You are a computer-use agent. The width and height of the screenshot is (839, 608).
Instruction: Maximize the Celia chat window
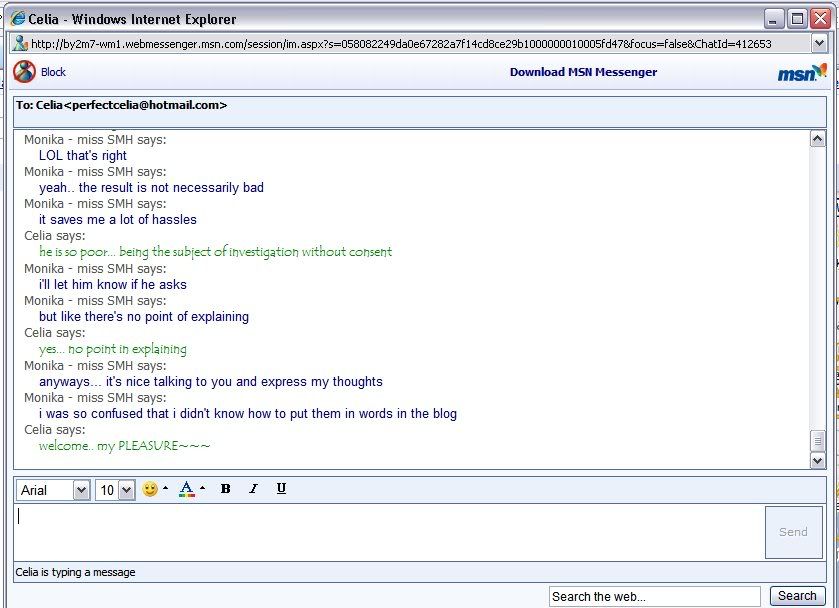797,19
